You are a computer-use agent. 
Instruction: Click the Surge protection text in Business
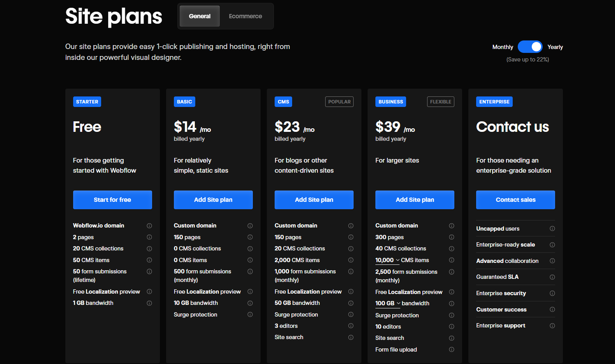click(x=397, y=315)
